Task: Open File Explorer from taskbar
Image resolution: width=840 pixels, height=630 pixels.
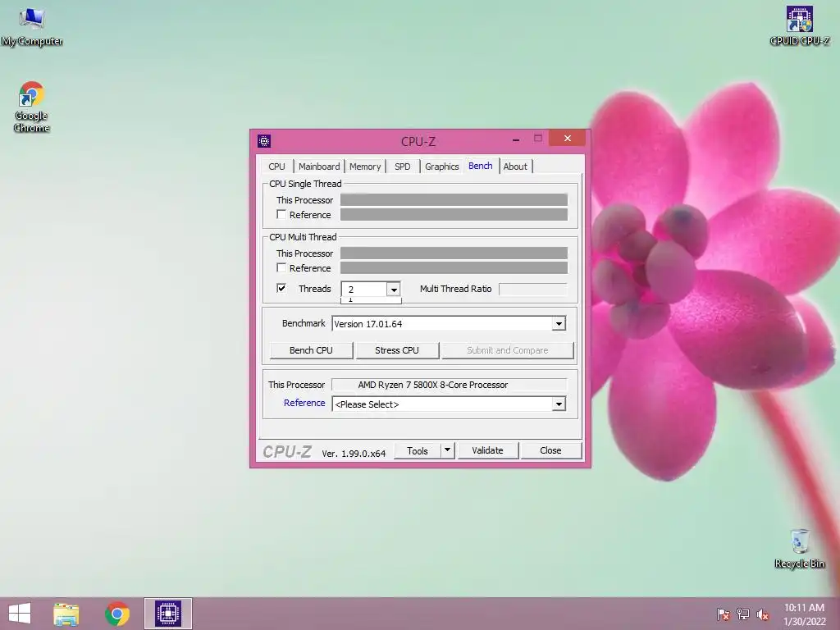Action: click(x=66, y=614)
